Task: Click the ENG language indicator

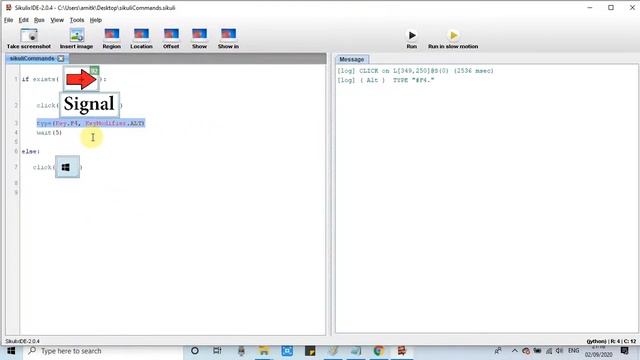Action: tap(573, 351)
